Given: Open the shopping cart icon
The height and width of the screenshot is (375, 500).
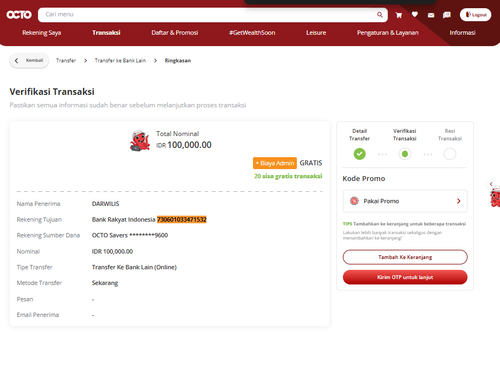Looking at the screenshot, I should click(x=399, y=15).
